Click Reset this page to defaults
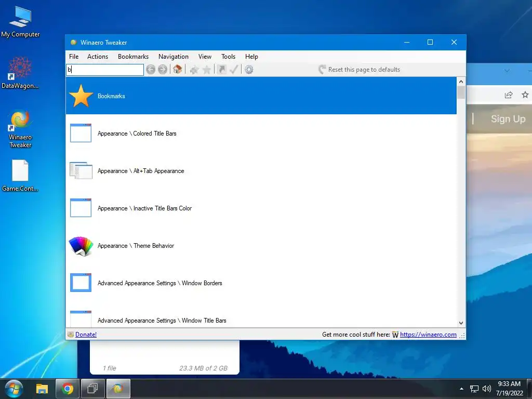532x399 pixels. [359, 70]
